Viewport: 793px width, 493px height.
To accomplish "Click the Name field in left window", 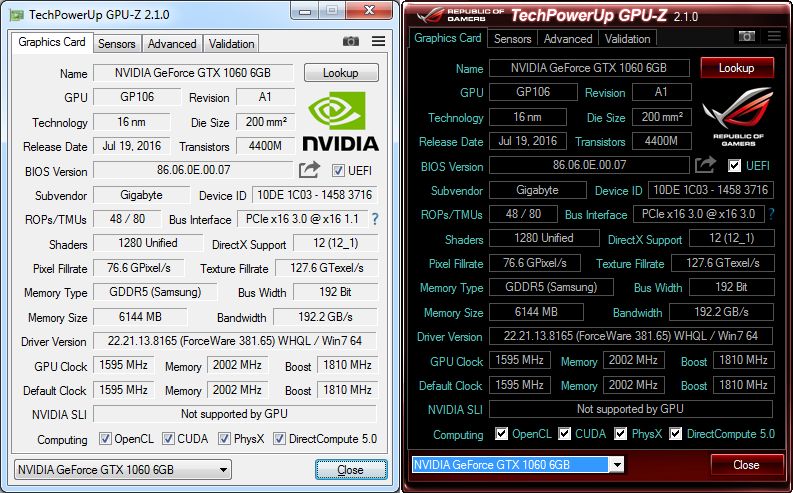I will (x=193, y=73).
